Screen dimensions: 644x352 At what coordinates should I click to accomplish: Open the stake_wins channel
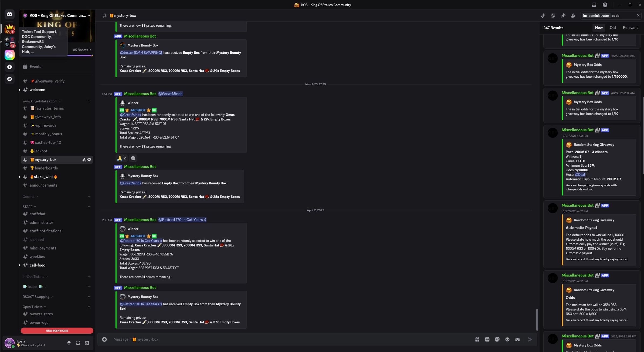click(x=57, y=177)
